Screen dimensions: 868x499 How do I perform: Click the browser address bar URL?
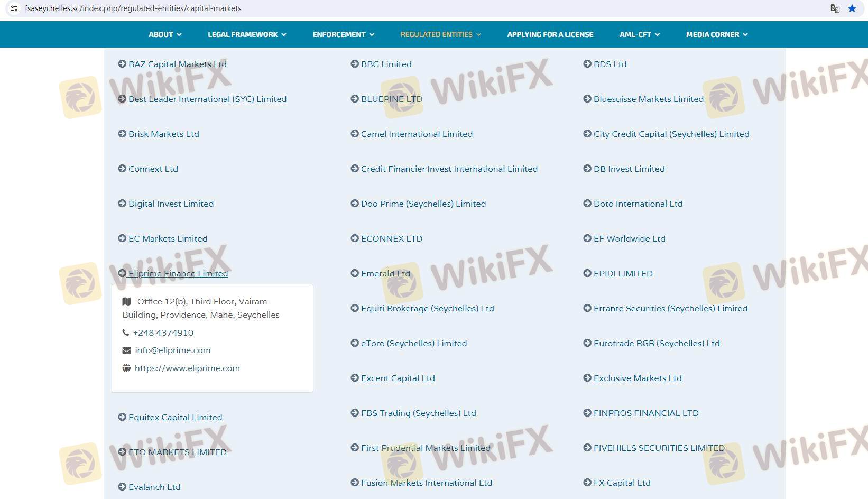[133, 8]
